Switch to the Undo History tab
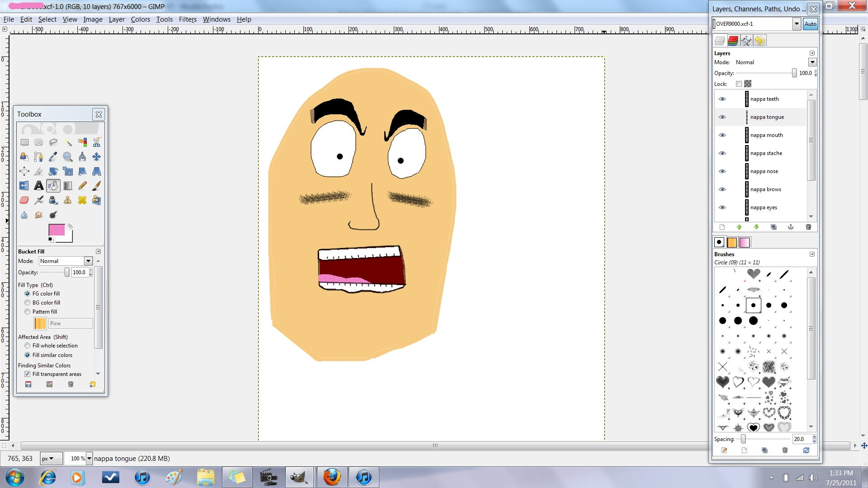The height and width of the screenshot is (488, 868). [x=759, y=41]
